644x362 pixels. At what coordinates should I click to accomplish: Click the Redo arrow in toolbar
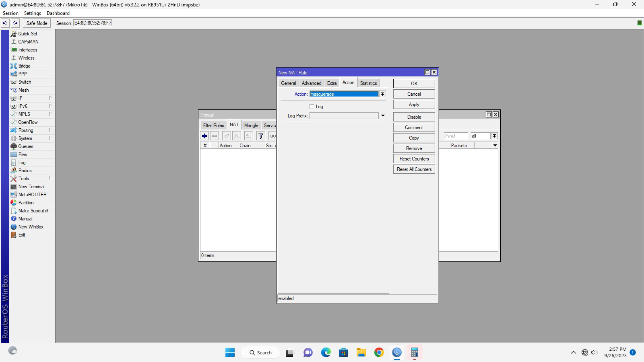(x=15, y=23)
